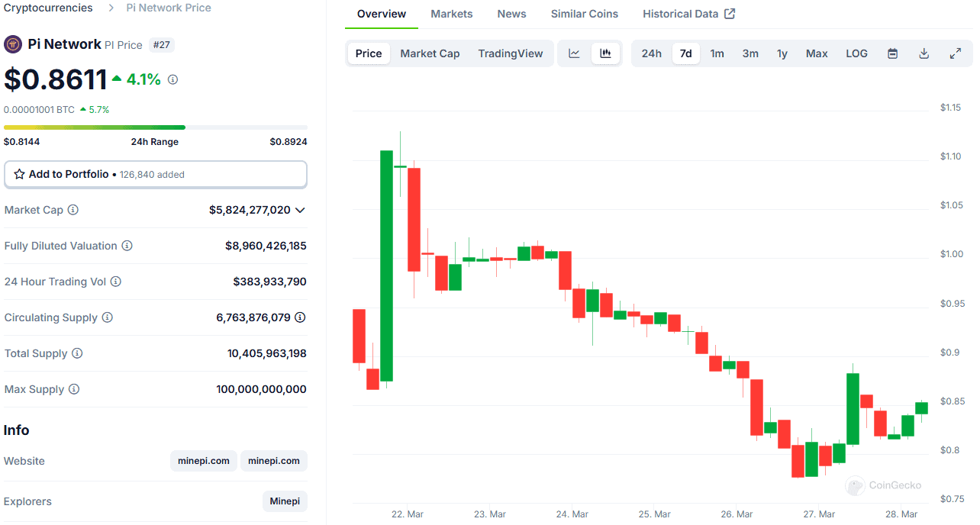The image size is (980, 525).
Task: Click the $0.8611 price text
Action: [56, 79]
